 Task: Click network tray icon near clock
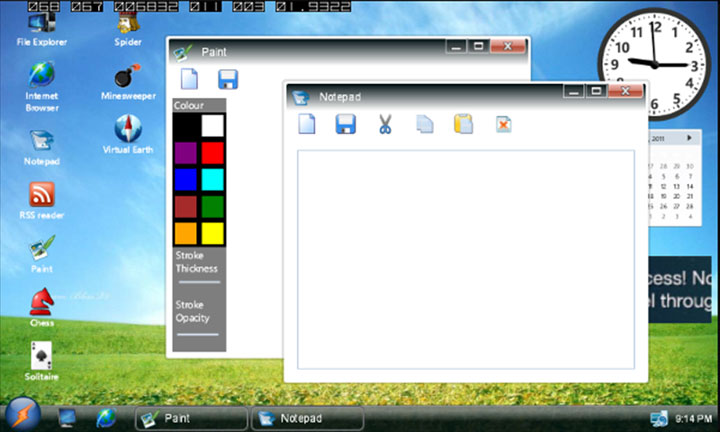click(659, 418)
